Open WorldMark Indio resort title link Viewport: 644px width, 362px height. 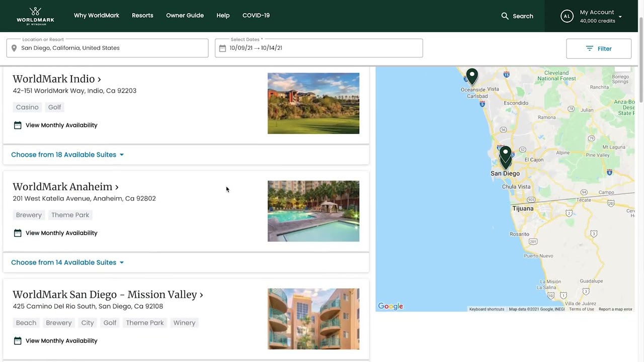[x=57, y=79]
